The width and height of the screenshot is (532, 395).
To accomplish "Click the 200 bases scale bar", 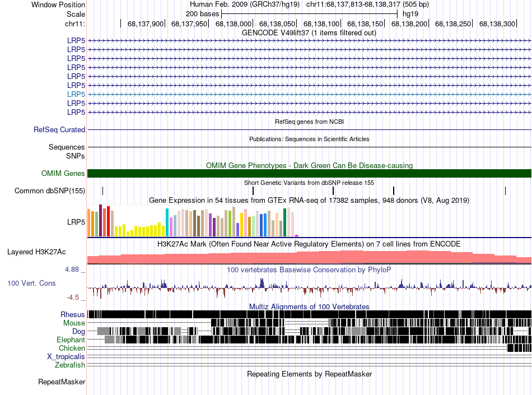I will click(x=309, y=14).
